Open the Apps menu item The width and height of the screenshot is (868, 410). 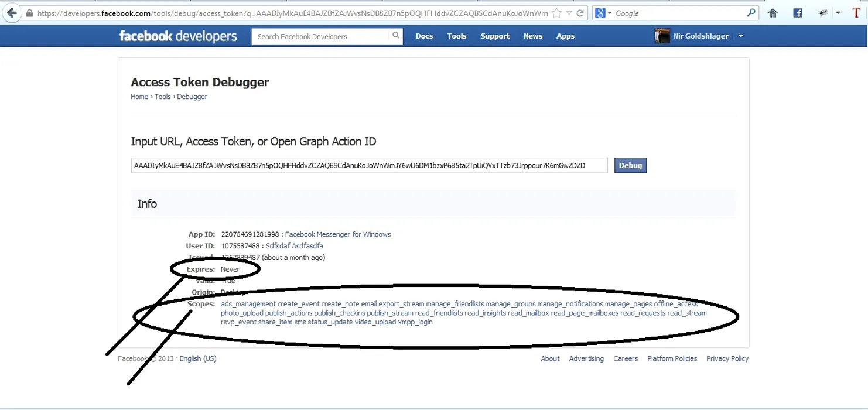point(565,36)
